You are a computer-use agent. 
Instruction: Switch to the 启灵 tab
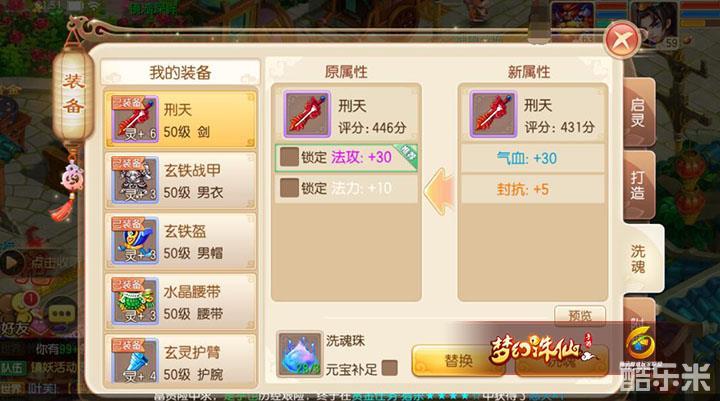(638, 113)
